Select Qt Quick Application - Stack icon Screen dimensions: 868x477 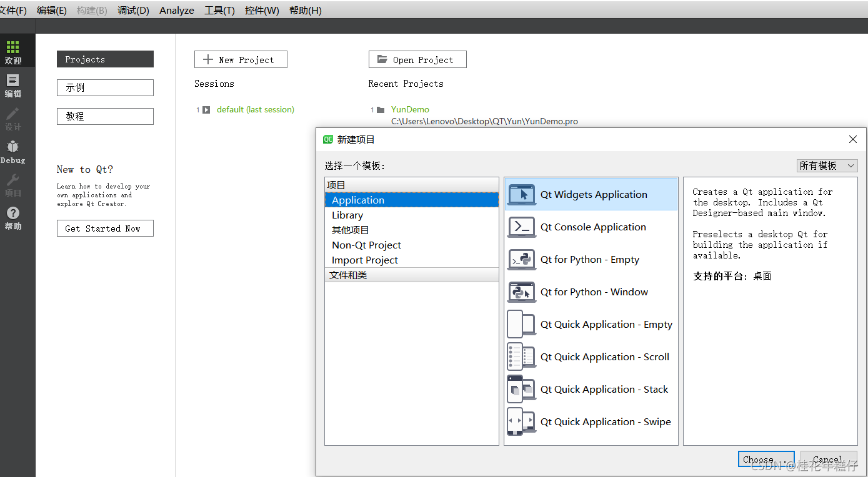point(521,390)
